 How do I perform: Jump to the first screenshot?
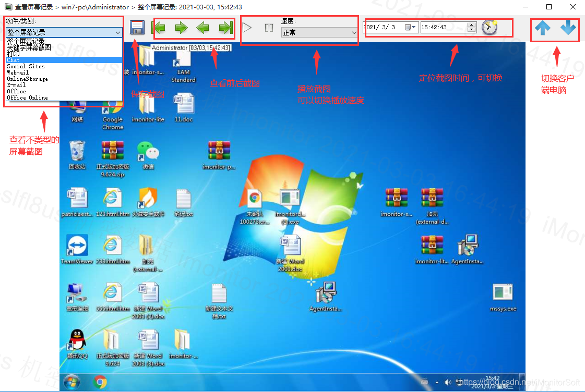click(x=159, y=28)
